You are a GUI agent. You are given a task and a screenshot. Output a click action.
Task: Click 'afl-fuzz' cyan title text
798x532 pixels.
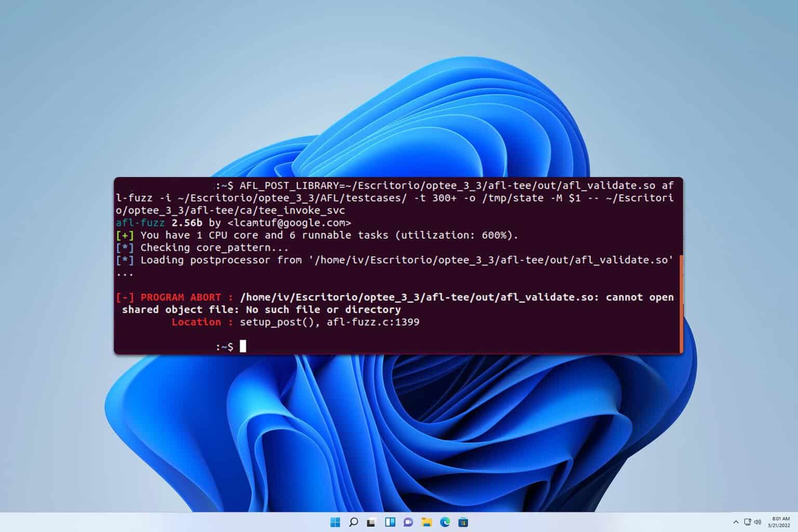(x=140, y=223)
